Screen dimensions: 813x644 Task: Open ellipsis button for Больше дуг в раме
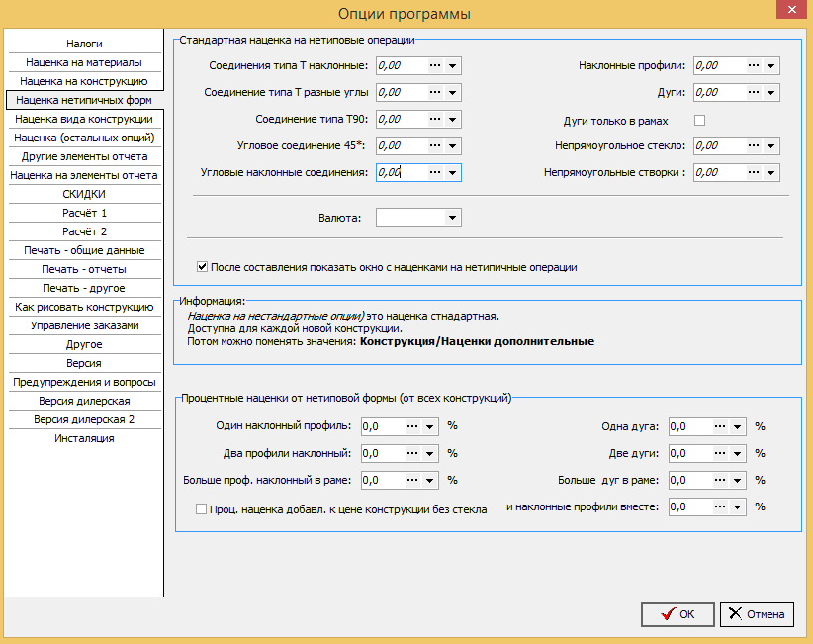click(x=720, y=480)
